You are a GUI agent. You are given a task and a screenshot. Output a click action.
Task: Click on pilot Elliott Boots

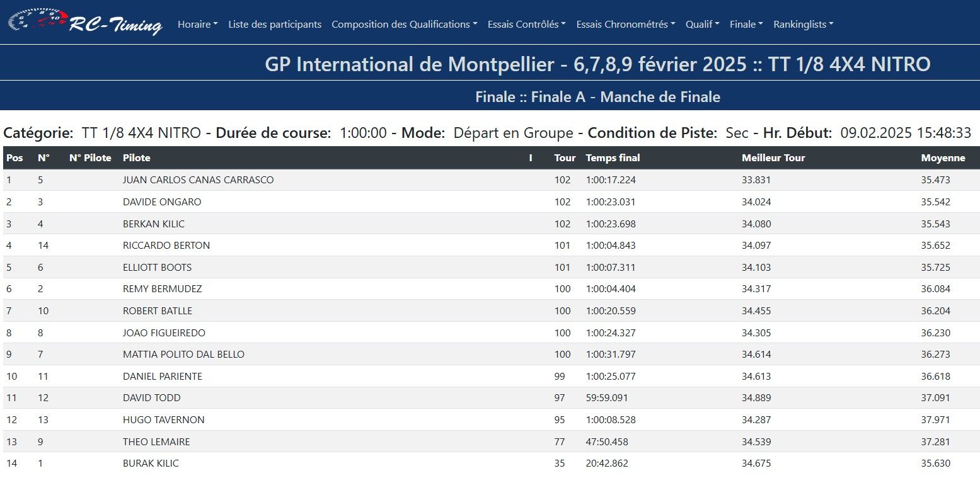(x=157, y=268)
